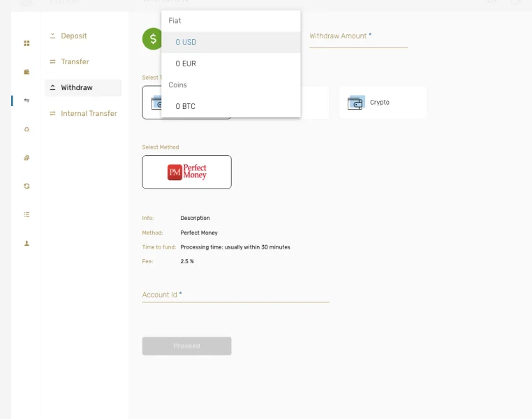Click the green dollar currency icon
Screen dimensions: 532x419
pyautogui.click(x=152, y=39)
